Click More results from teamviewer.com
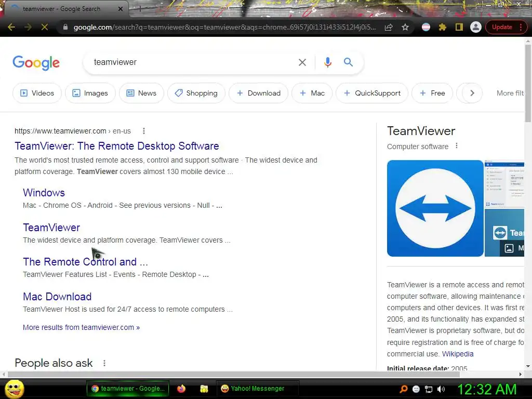 (81, 327)
